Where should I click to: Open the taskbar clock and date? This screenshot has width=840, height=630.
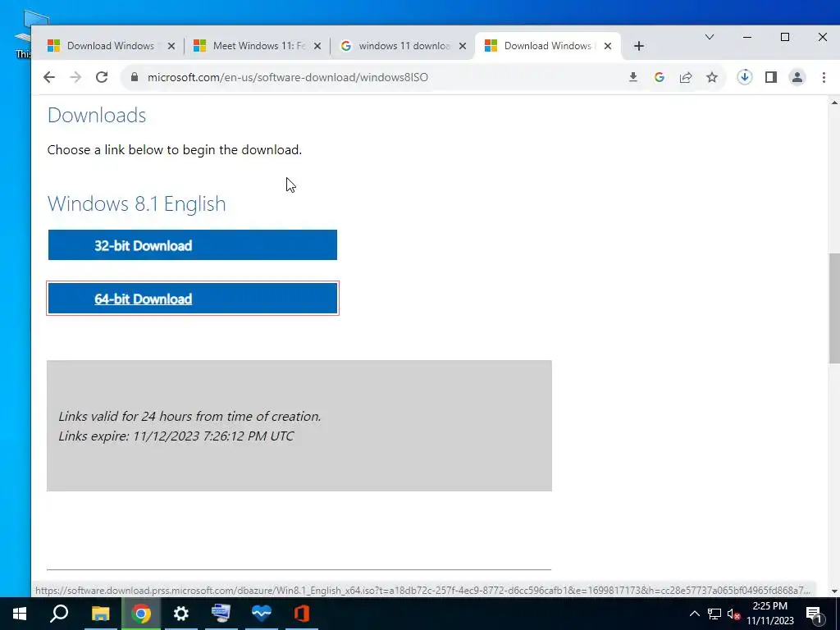click(770, 614)
